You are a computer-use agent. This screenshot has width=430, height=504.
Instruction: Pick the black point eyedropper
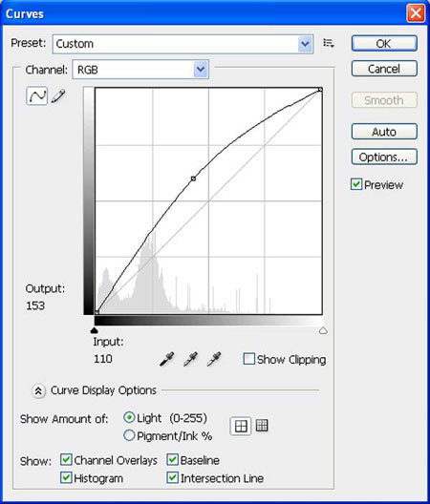coord(167,359)
